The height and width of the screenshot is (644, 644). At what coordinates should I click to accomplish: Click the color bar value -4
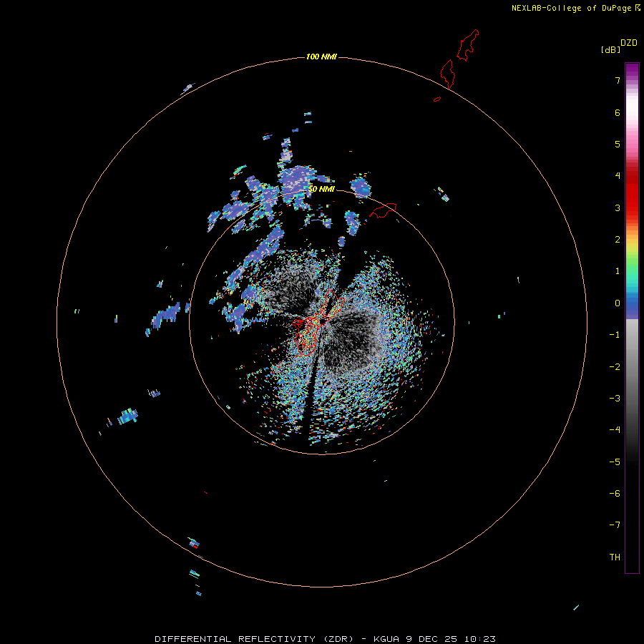coord(615,430)
